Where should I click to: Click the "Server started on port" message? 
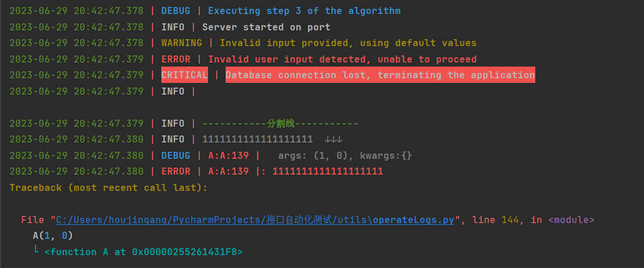point(266,27)
